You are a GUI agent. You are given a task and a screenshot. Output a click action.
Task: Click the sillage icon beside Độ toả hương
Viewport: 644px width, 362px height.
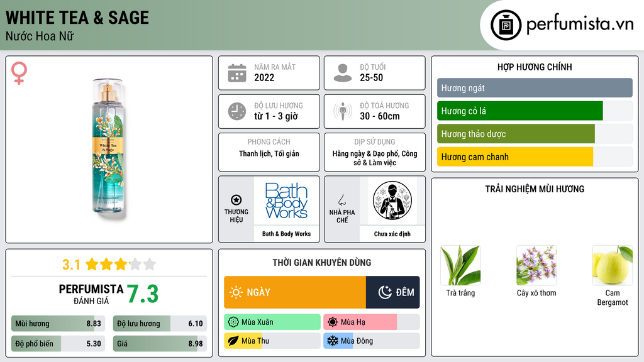click(343, 111)
